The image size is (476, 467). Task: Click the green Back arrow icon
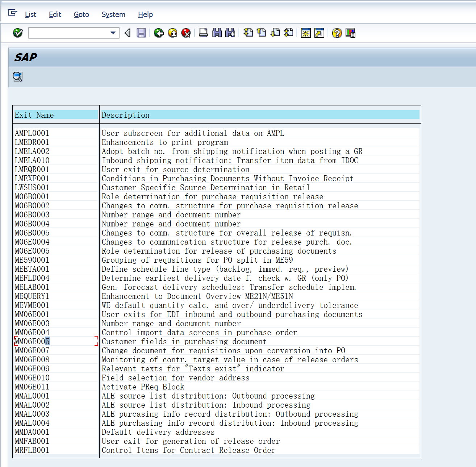(x=159, y=33)
